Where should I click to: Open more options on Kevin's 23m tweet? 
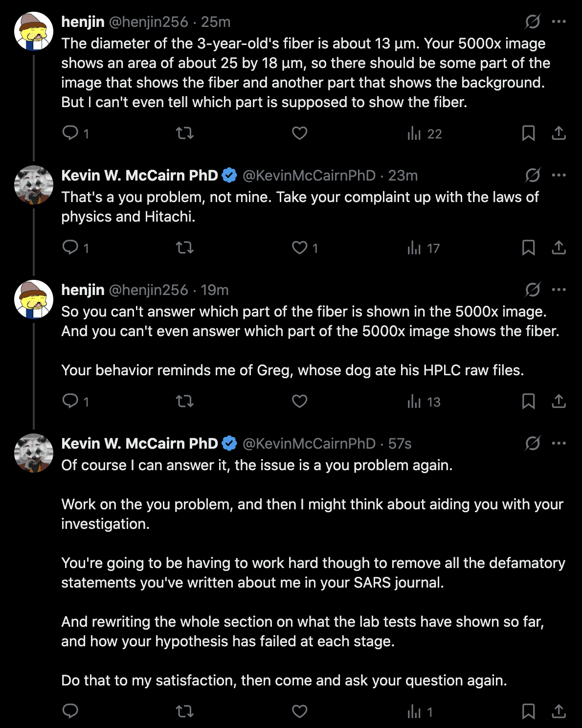click(559, 176)
